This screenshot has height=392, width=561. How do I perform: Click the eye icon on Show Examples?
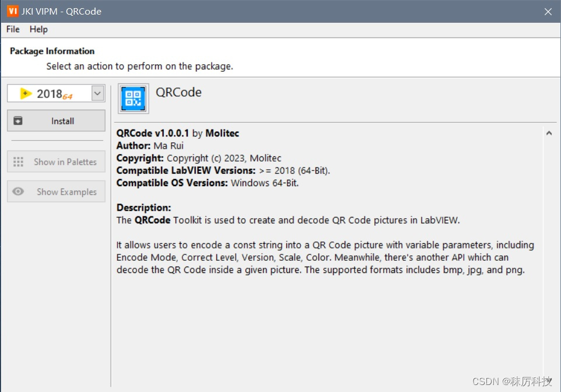[x=18, y=191]
